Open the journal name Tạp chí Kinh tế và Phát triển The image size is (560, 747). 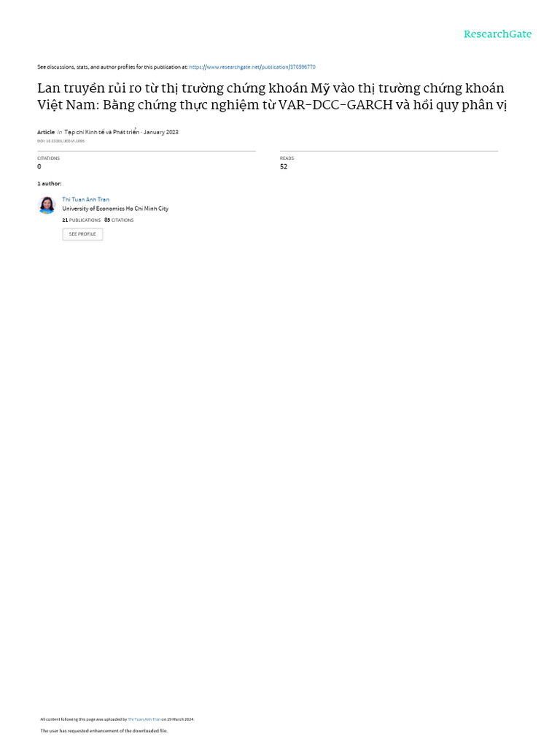pyautogui.click(x=102, y=133)
